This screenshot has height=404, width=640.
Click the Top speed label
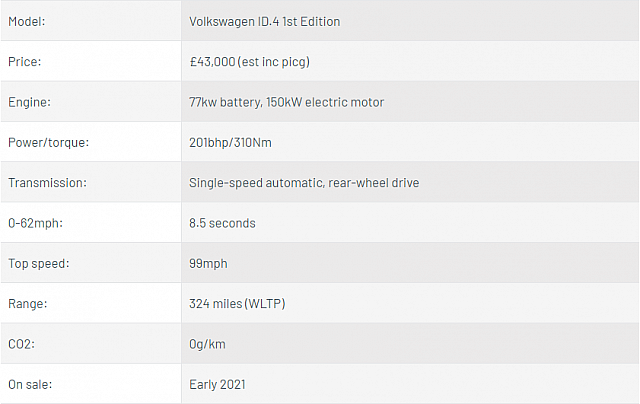click(x=38, y=263)
